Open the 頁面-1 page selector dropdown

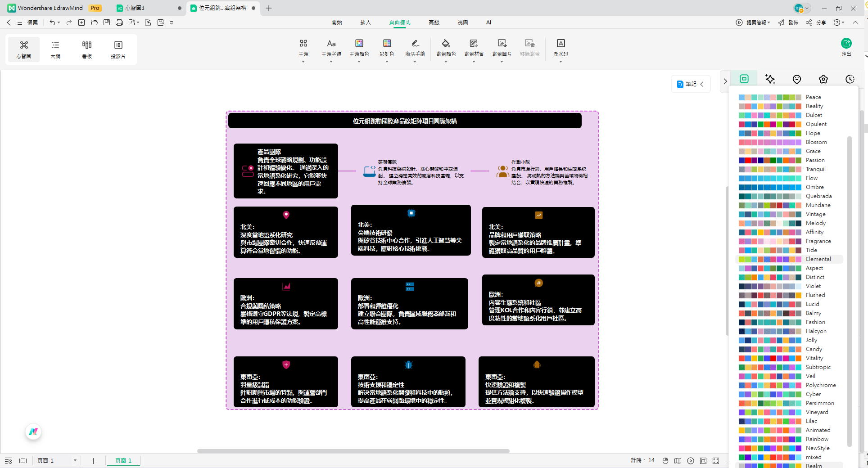click(75, 460)
